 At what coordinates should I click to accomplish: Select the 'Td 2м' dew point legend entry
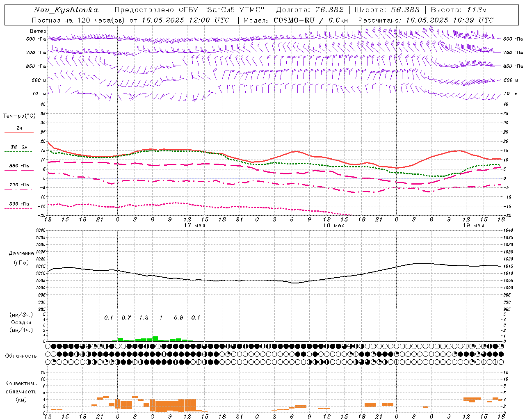[x=19, y=147]
